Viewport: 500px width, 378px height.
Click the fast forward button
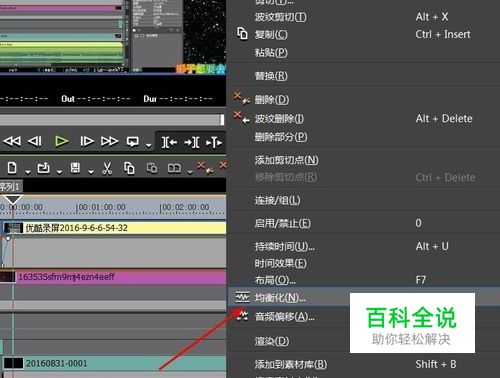click(x=109, y=141)
